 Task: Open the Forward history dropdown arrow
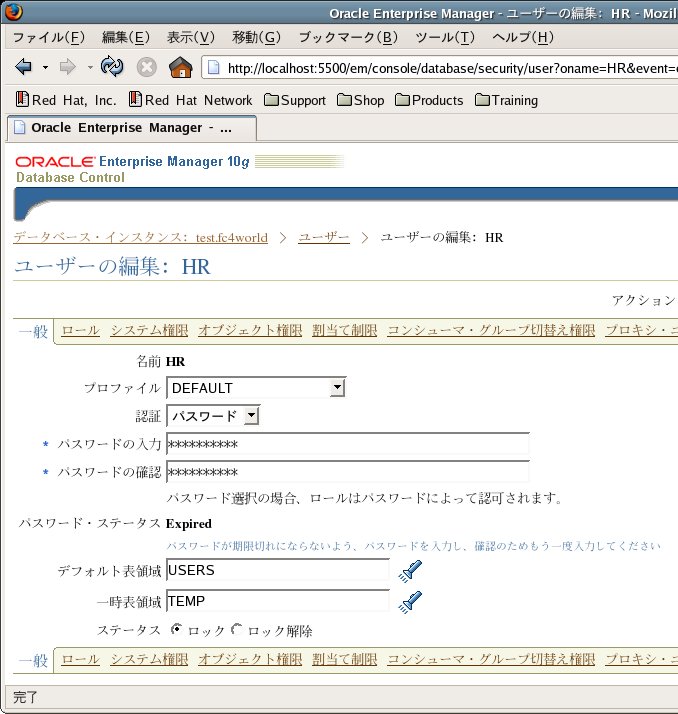click(x=90, y=67)
